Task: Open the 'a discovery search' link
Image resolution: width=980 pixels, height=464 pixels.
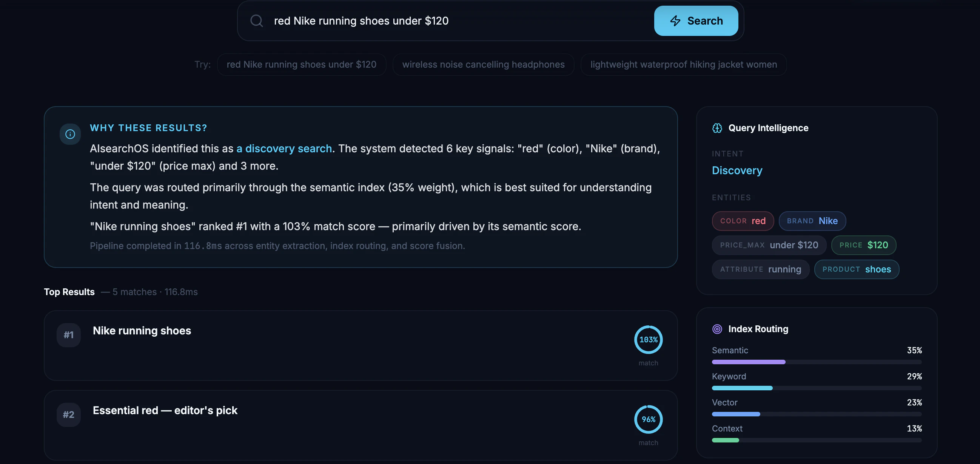Action: click(284, 148)
